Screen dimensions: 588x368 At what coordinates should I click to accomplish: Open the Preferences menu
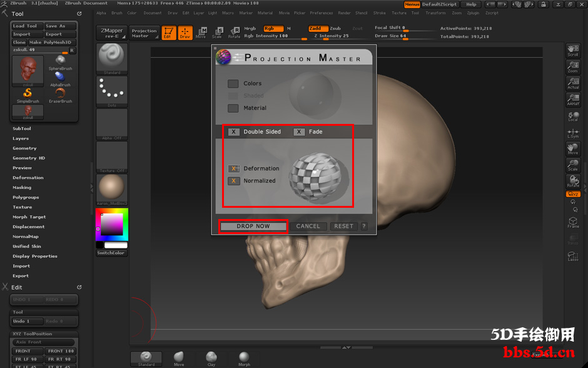point(321,13)
